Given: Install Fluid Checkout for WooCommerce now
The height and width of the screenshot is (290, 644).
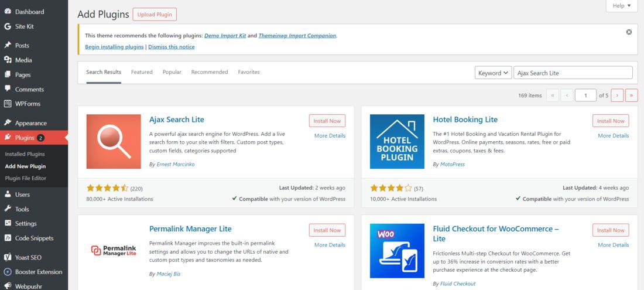Looking at the screenshot, I should click(x=611, y=230).
